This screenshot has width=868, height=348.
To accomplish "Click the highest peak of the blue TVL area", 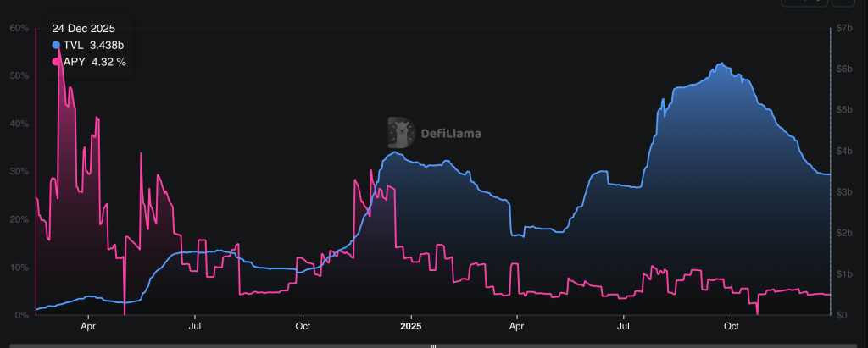I will pos(721,64).
